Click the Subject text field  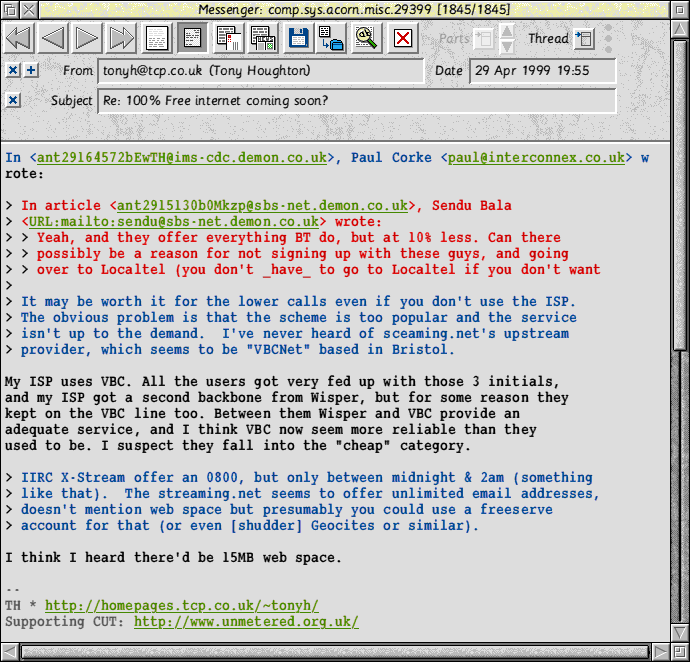click(356, 100)
